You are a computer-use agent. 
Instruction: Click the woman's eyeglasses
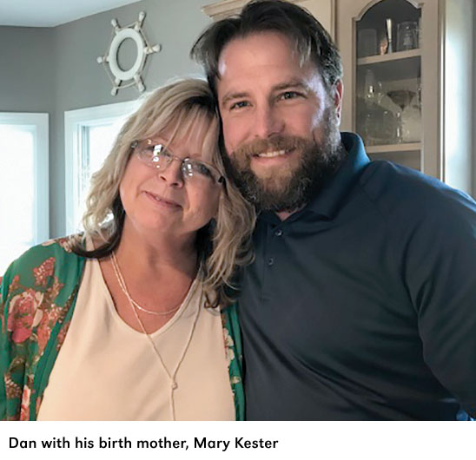[x=177, y=161]
